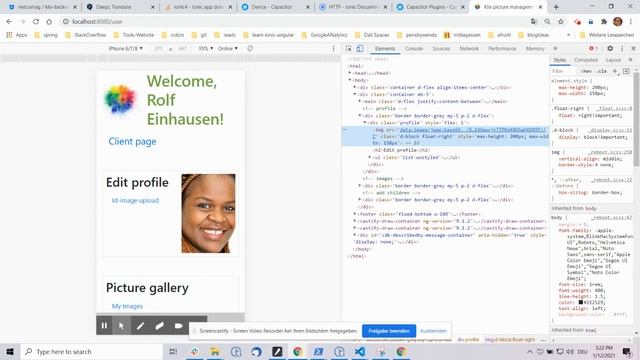
Task: Open a new browser tab
Action: point(556,7)
